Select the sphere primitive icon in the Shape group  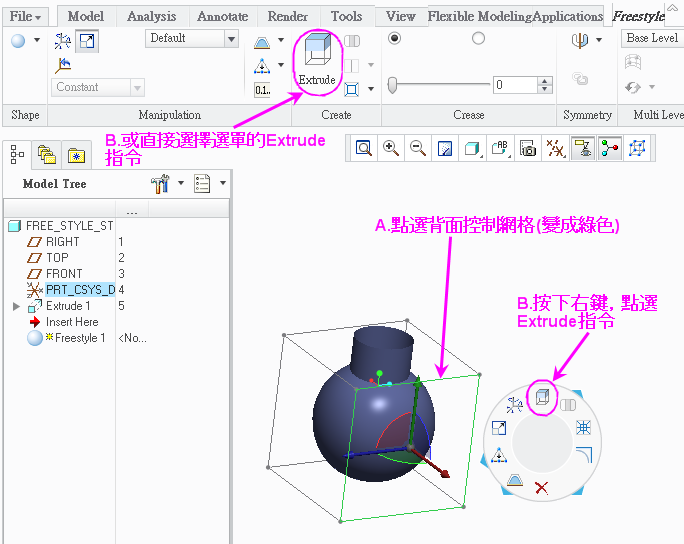point(18,41)
